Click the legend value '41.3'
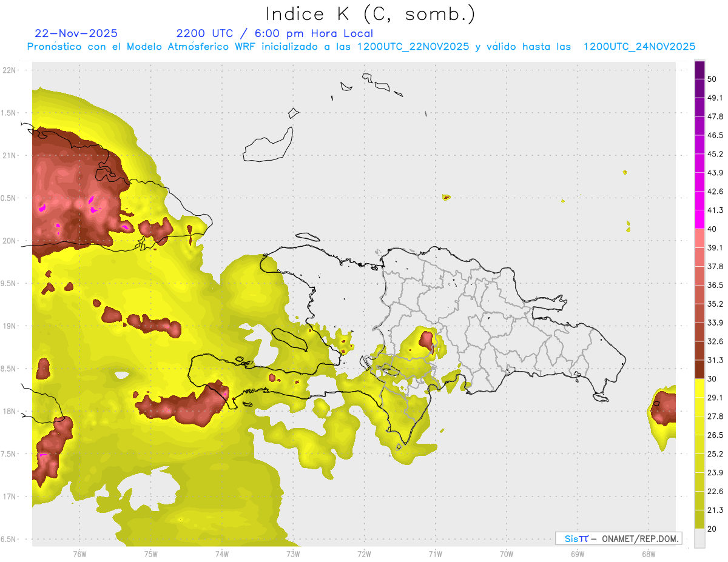The image size is (728, 562). click(715, 210)
